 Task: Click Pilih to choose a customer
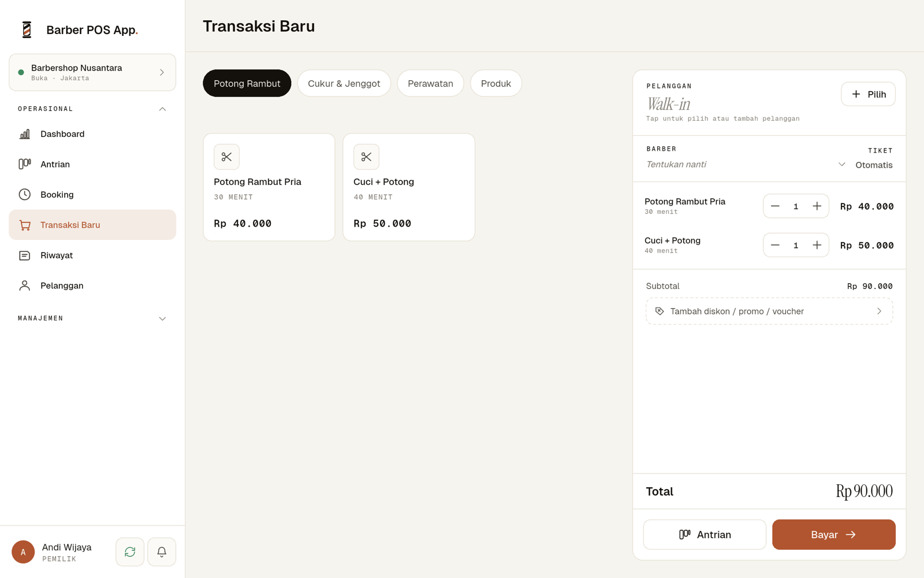868,94
